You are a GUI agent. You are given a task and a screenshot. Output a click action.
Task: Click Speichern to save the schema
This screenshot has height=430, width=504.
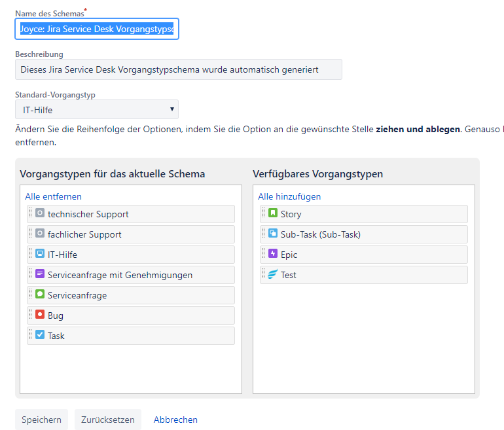[x=41, y=420]
